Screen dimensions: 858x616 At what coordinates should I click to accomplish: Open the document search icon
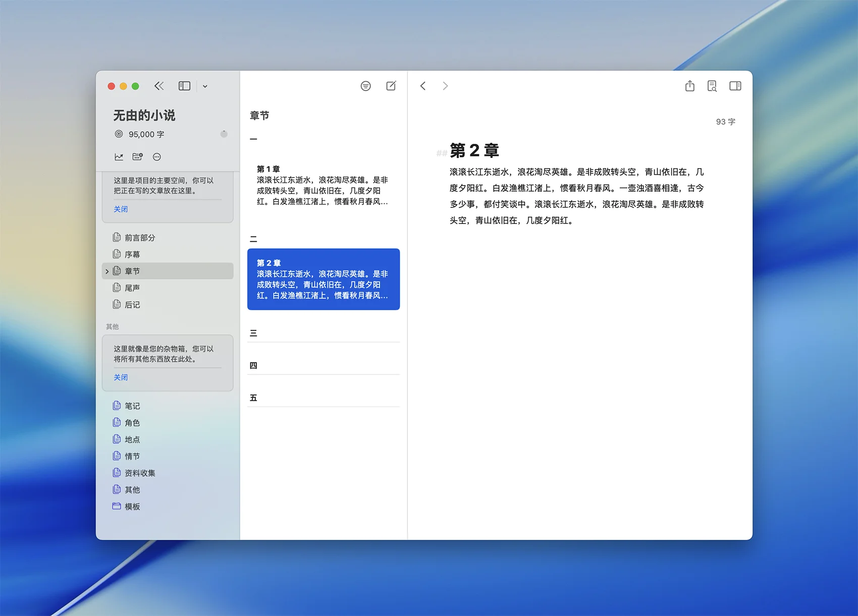tap(712, 86)
